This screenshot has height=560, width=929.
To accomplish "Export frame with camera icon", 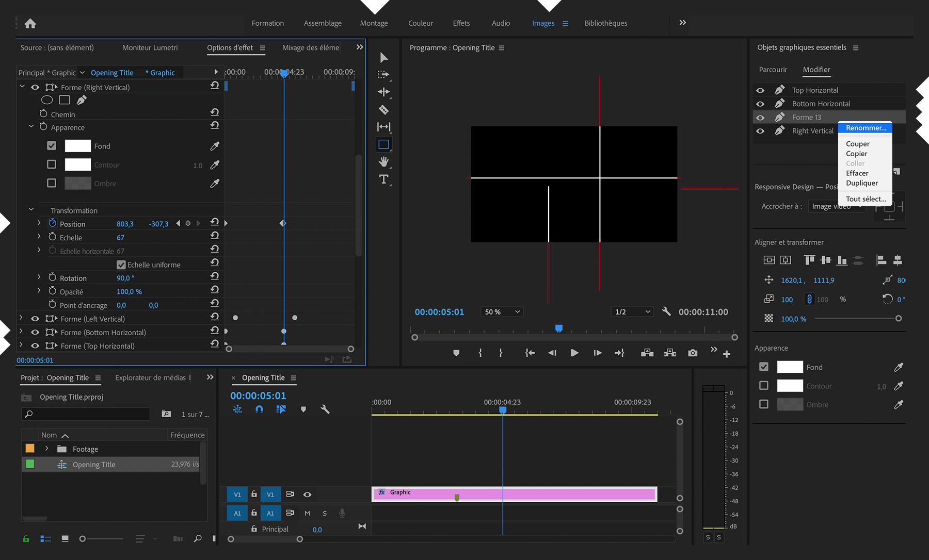I will pos(693,353).
